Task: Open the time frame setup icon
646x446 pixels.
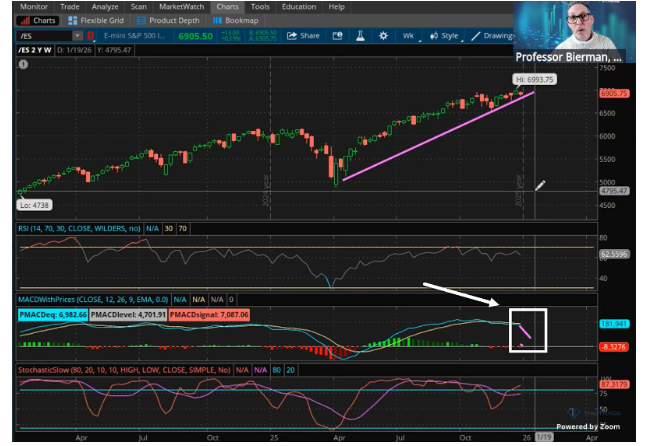Action: (337, 36)
